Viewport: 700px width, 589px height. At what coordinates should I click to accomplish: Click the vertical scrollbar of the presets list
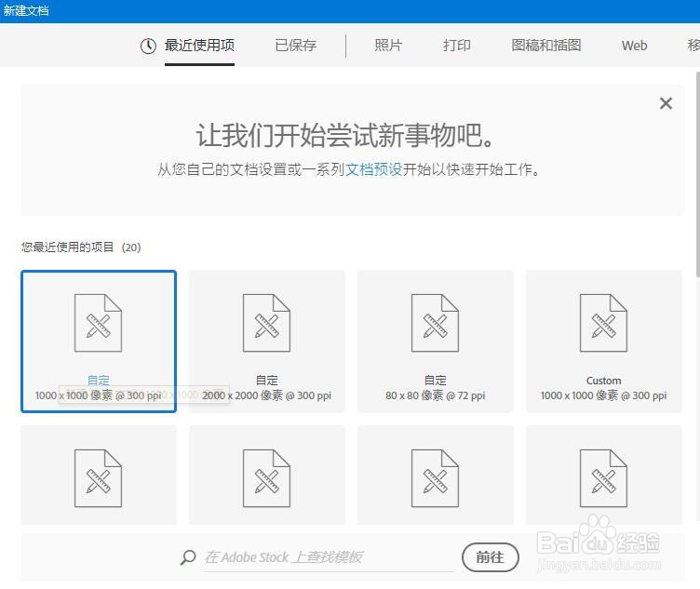(x=698, y=174)
